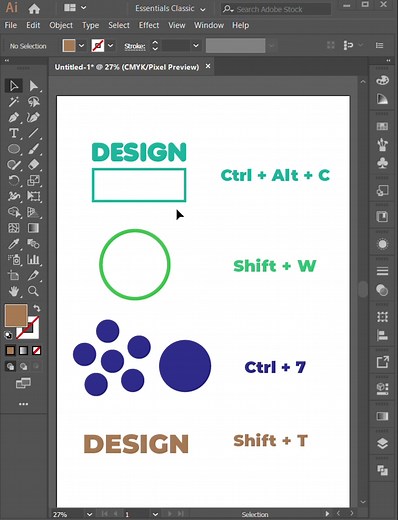Activate the Rotate tool
Viewport: 398px width, 520px height.
point(14,180)
